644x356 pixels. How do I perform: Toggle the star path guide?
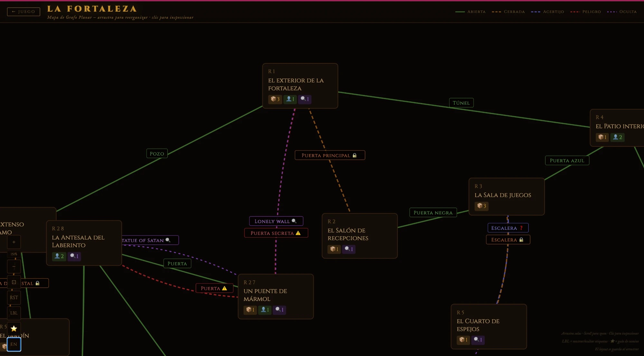pyautogui.click(x=14, y=329)
